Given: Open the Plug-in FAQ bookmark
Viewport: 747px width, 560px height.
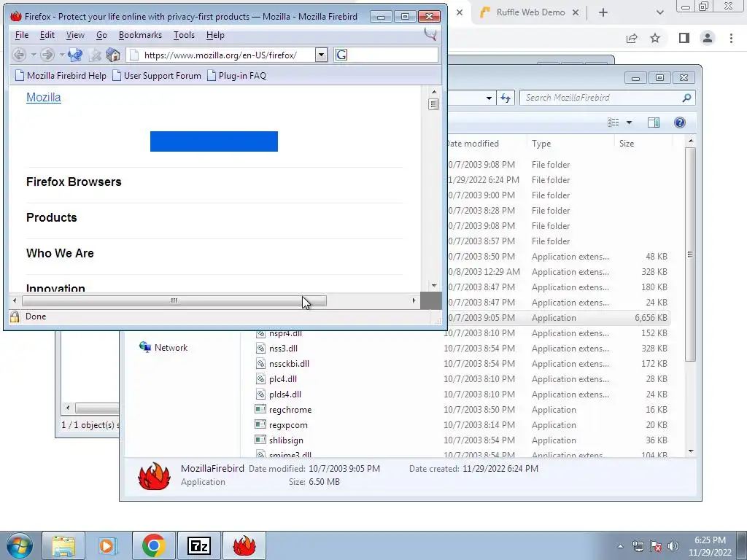Looking at the screenshot, I should coord(237,75).
